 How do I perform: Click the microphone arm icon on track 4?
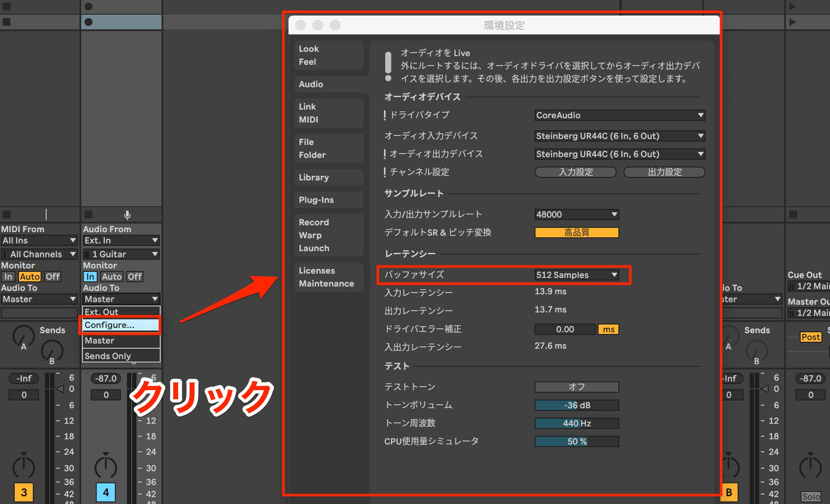(127, 214)
